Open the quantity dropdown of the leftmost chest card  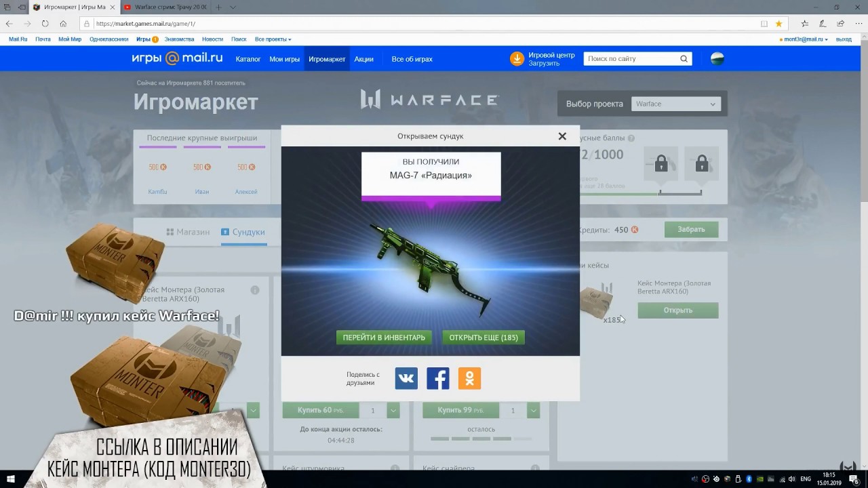(253, 410)
